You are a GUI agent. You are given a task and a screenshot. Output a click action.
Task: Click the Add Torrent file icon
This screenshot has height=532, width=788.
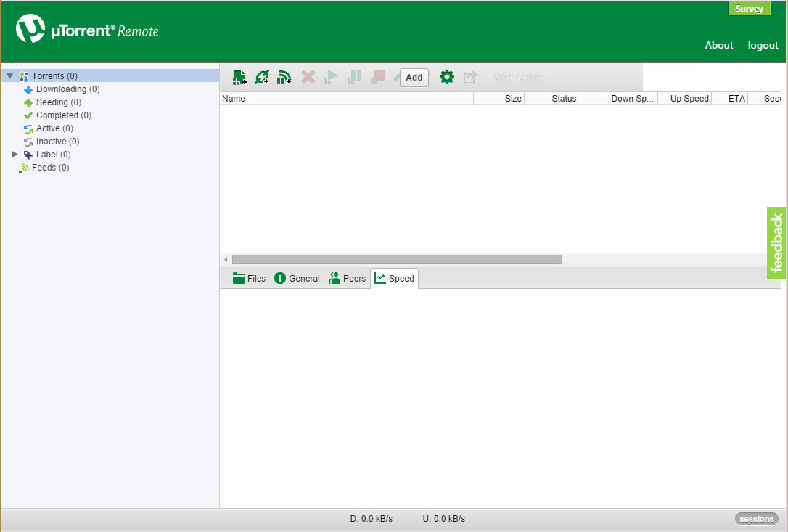239,77
